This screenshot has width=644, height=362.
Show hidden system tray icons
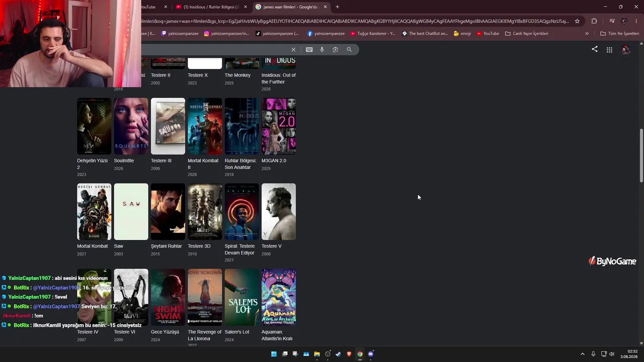583,354
